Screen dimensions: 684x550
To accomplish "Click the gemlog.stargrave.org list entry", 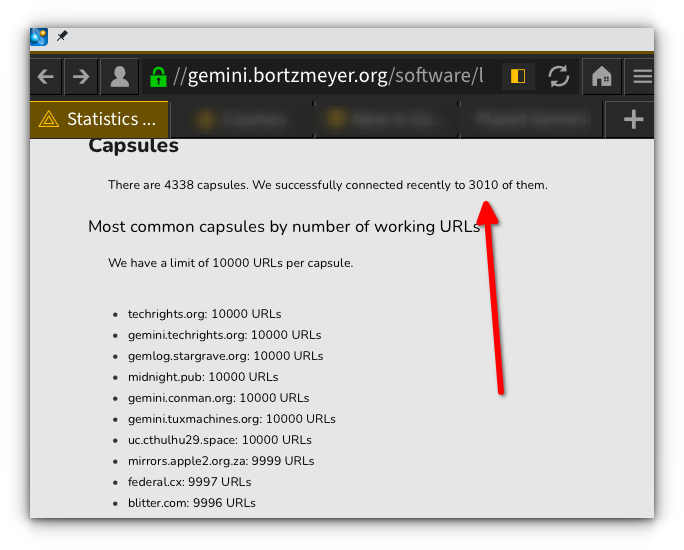I will 226,356.
